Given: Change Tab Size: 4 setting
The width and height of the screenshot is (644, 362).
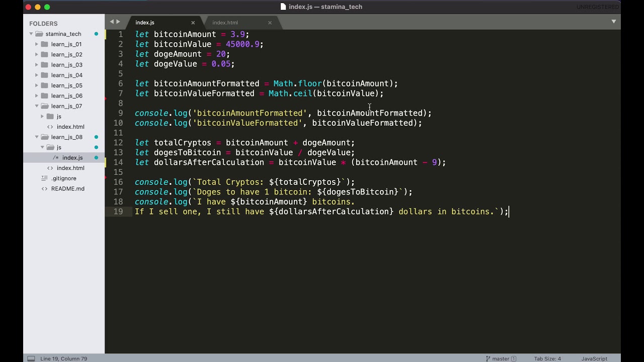Looking at the screenshot, I should (547, 358).
